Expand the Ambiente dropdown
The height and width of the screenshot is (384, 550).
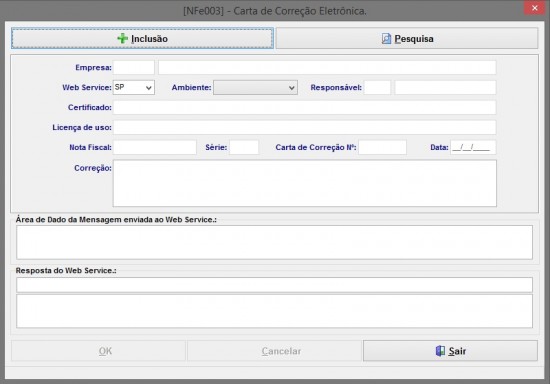[255, 88]
